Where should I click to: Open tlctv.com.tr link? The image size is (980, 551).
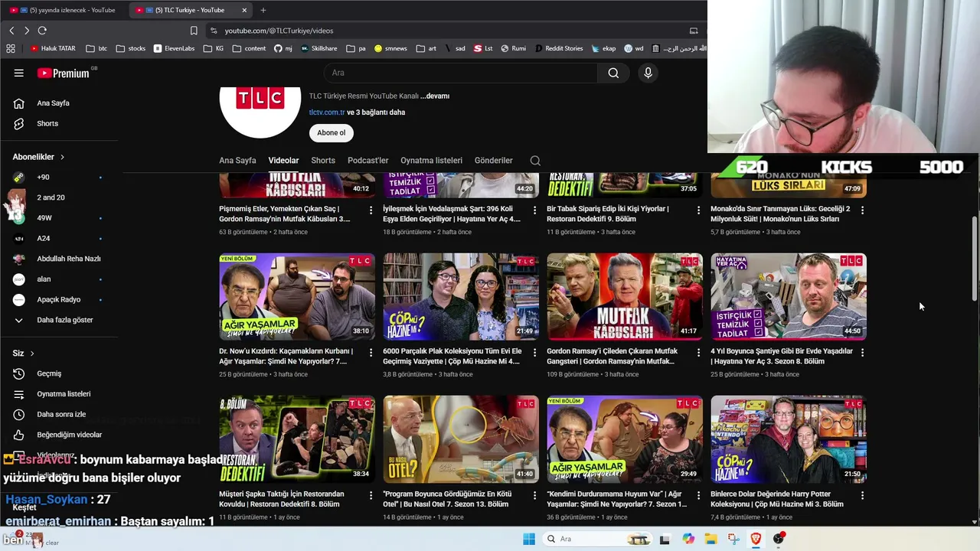pos(327,112)
